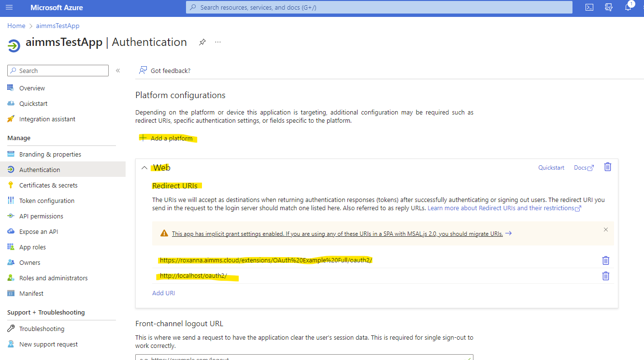
Task: Click the Add URI link
Action: pyautogui.click(x=164, y=293)
